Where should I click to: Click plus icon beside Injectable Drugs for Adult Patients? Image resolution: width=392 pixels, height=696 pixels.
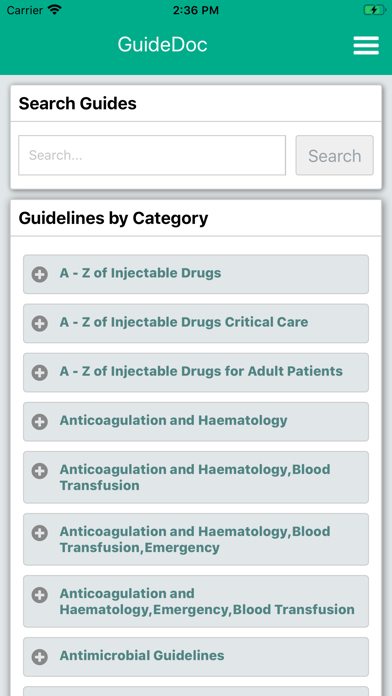pyautogui.click(x=40, y=373)
